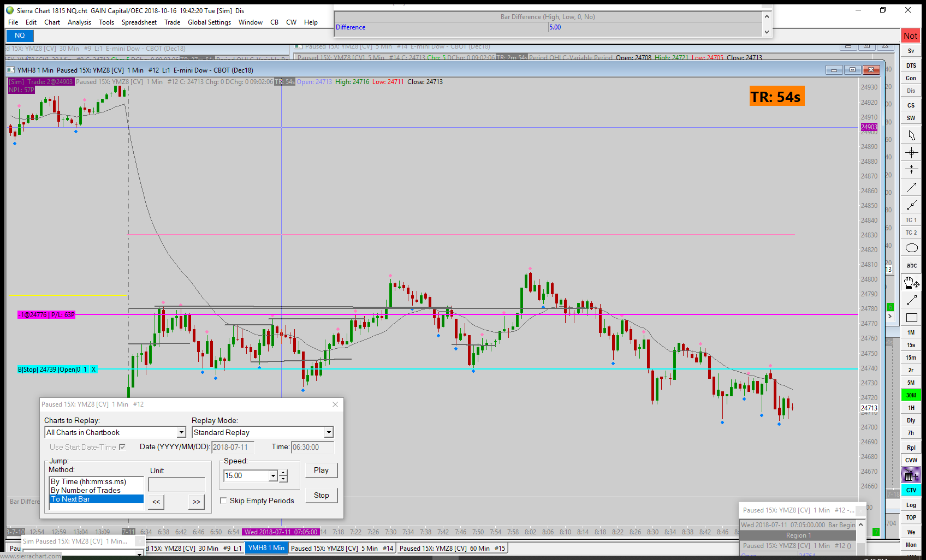Jump forward with the >> button

coord(197,502)
